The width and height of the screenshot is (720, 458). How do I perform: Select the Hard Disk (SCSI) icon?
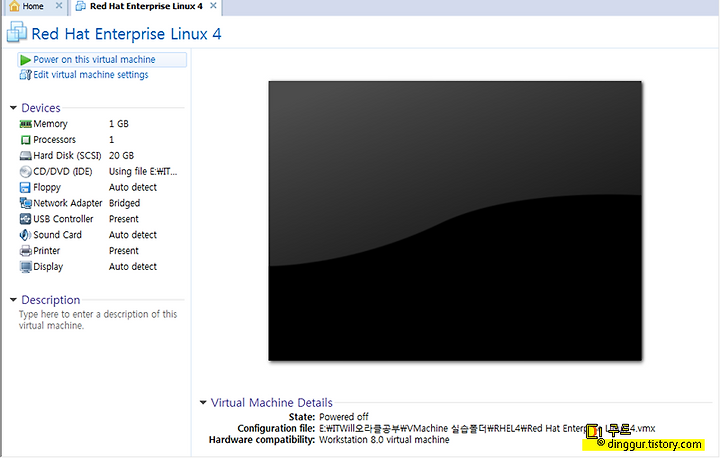[x=25, y=156]
